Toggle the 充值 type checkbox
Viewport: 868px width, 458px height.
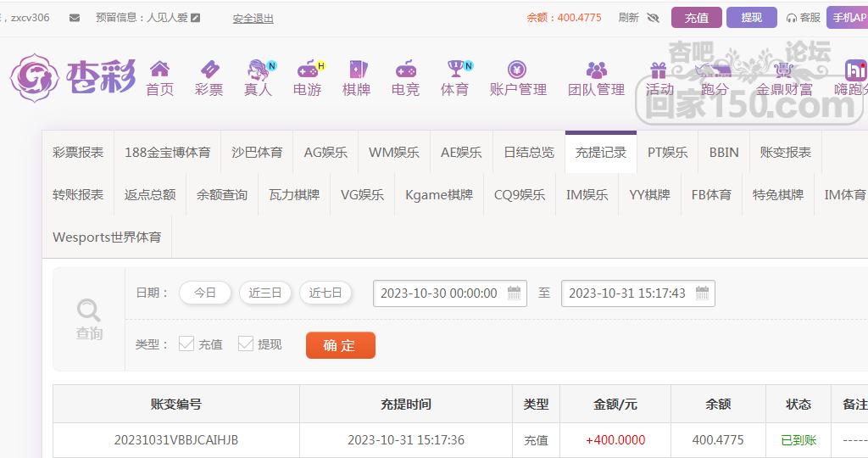(186, 343)
